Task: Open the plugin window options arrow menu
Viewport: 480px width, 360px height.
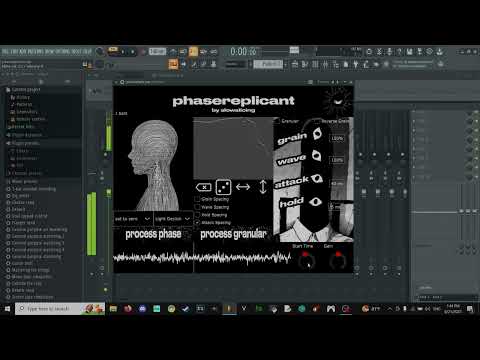Action: coord(117,82)
